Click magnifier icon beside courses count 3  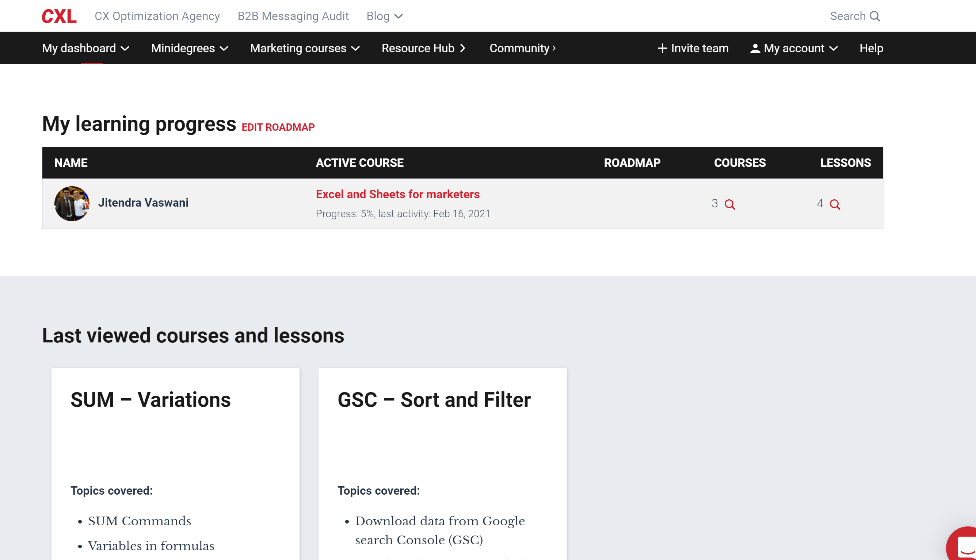[730, 204]
